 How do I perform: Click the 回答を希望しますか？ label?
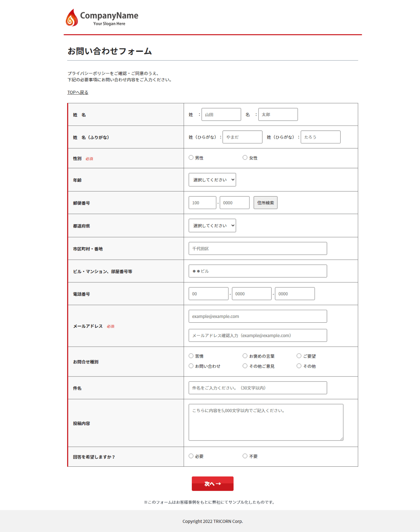[94, 457]
